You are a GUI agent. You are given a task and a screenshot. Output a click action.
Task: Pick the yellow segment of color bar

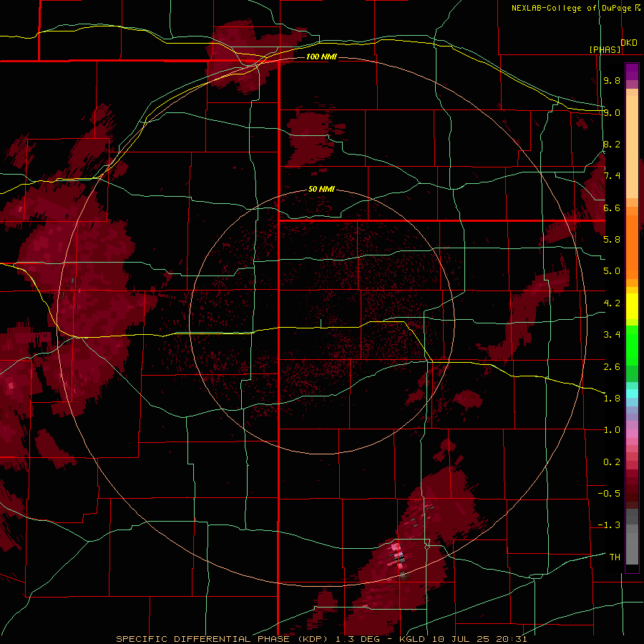click(632, 306)
